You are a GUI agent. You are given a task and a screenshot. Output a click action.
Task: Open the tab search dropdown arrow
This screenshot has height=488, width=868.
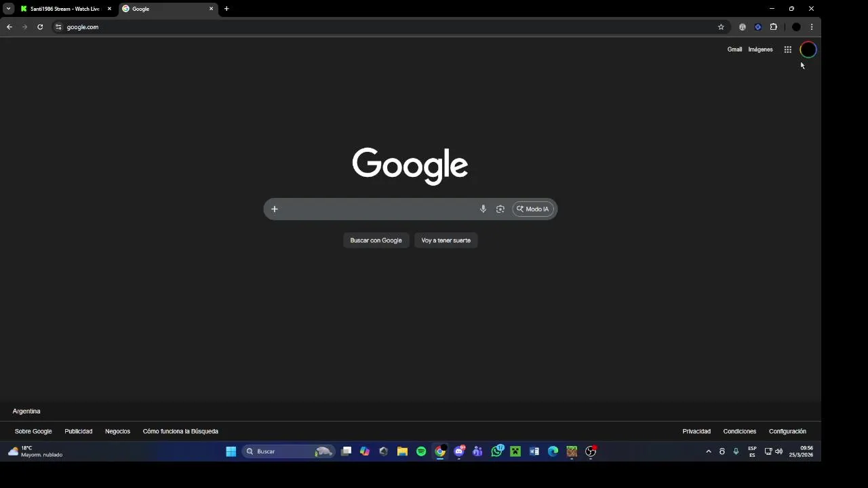pyautogui.click(x=8, y=9)
